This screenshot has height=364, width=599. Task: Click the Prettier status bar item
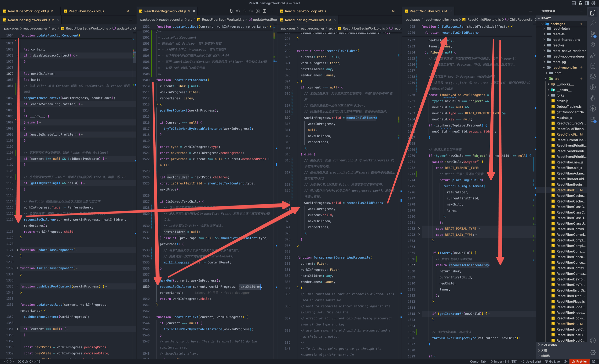580,361
